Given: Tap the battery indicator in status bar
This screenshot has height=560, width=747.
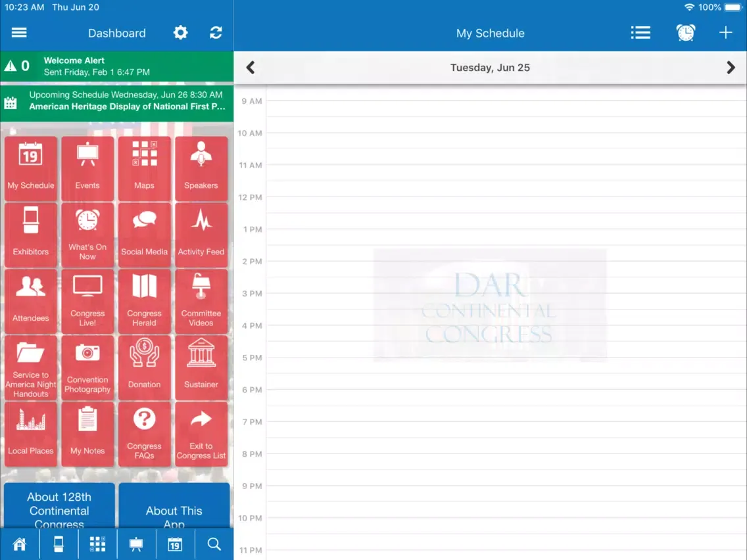Looking at the screenshot, I should (x=733, y=7).
